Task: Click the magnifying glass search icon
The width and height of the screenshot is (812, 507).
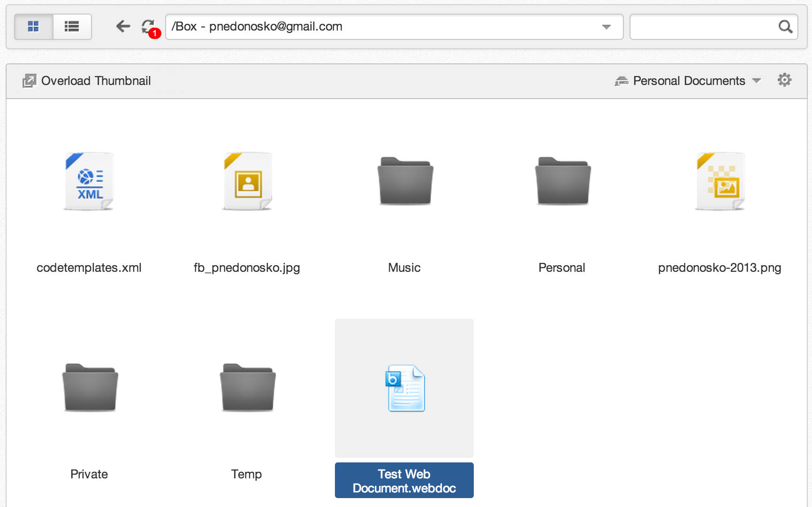Action: [785, 27]
